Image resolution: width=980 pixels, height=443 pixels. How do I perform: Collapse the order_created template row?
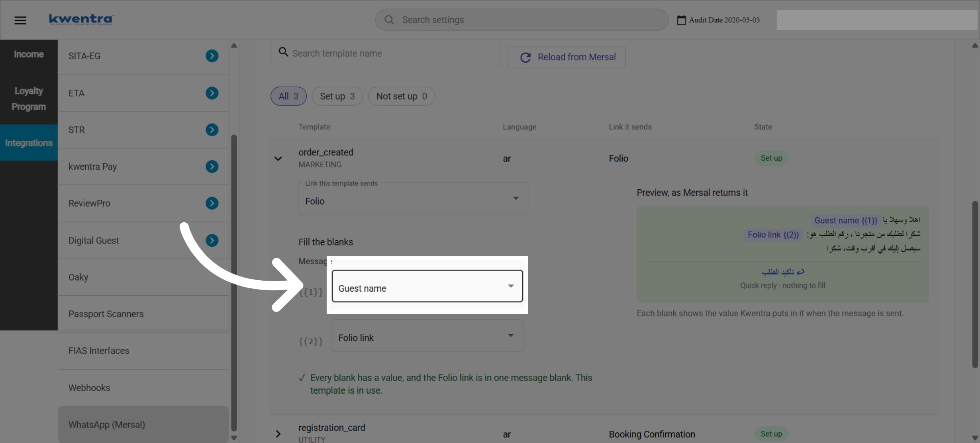278,159
